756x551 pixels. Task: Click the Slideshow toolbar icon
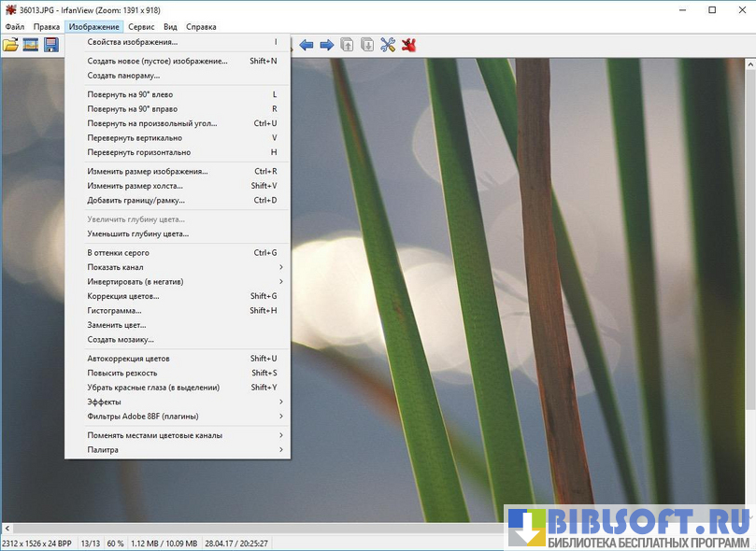[x=31, y=45]
